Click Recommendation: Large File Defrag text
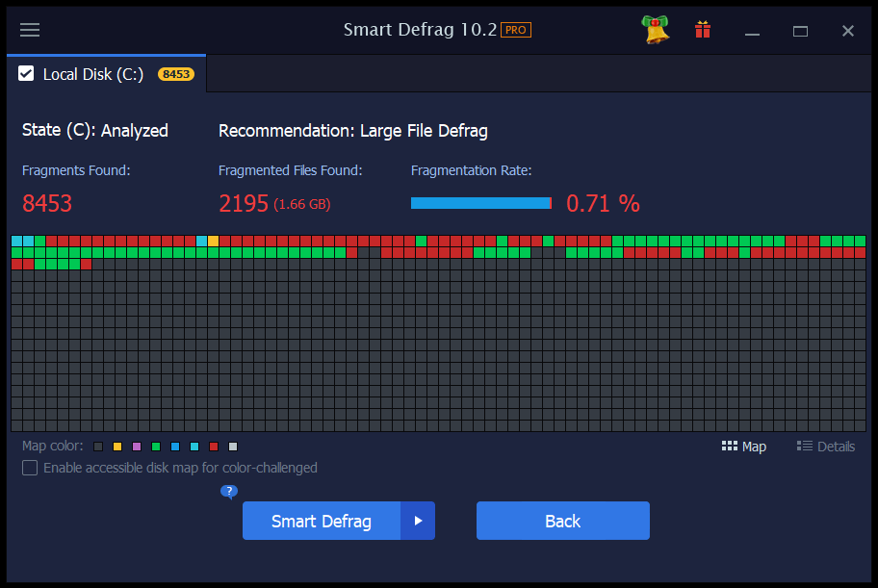This screenshot has width=878, height=588. [352, 131]
